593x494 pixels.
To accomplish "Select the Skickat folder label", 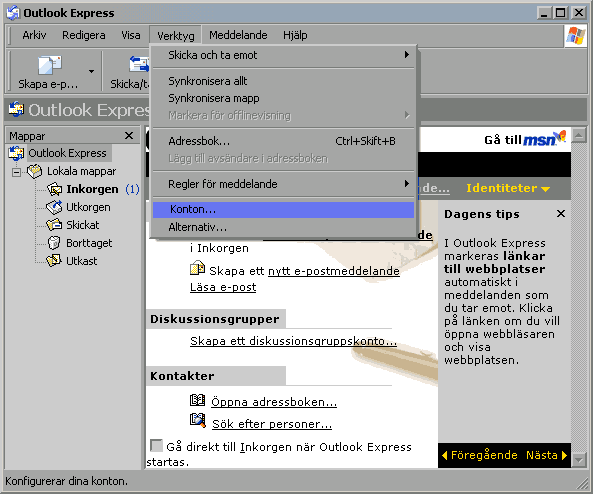I will click(82, 225).
